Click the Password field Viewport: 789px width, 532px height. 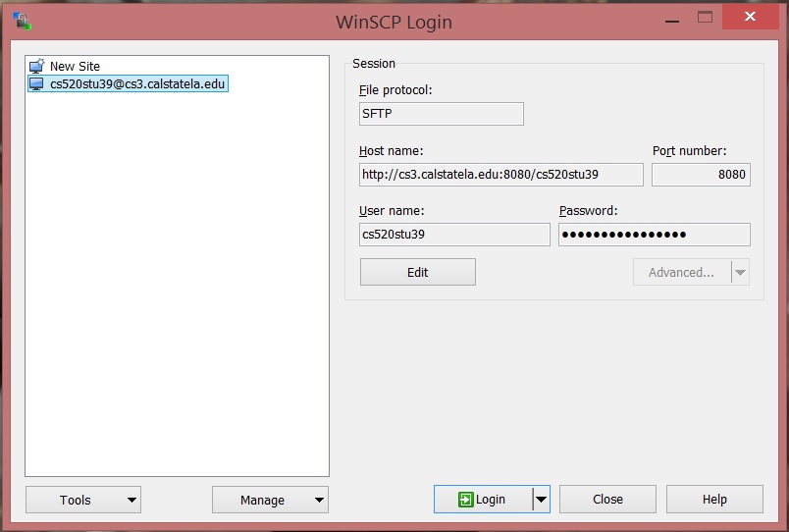click(x=654, y=235)
